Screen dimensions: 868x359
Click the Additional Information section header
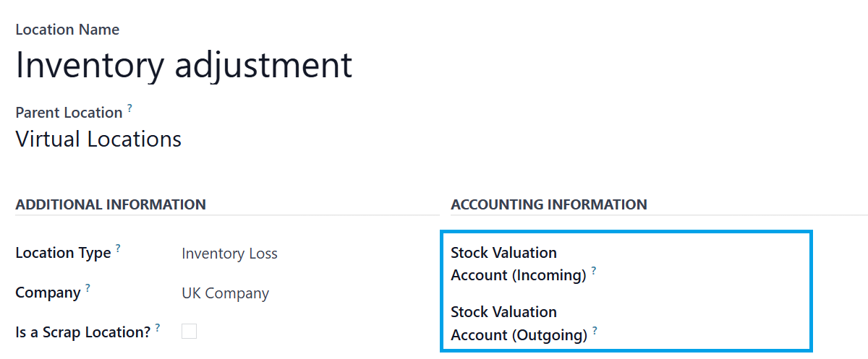pos(111,204)
